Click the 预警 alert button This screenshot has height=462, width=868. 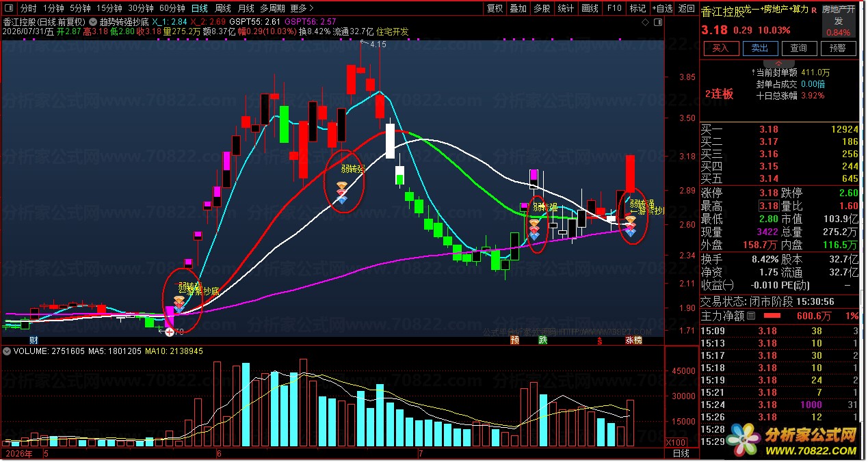tap(838, 49)
